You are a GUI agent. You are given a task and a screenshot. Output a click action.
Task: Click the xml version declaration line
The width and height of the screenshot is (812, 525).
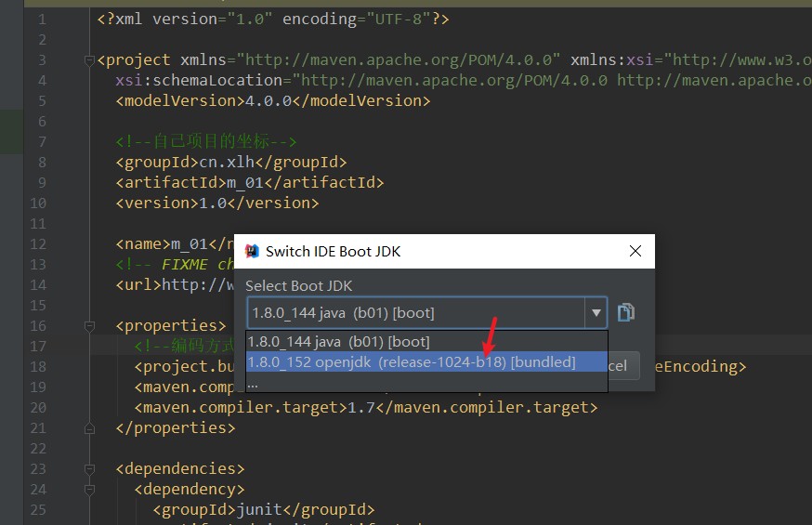pyautogui.click(x=273, y=20)
